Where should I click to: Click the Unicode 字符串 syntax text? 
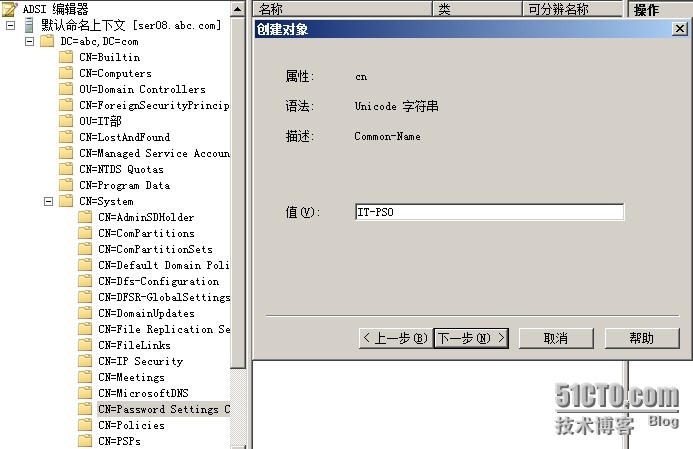(396, 106)
